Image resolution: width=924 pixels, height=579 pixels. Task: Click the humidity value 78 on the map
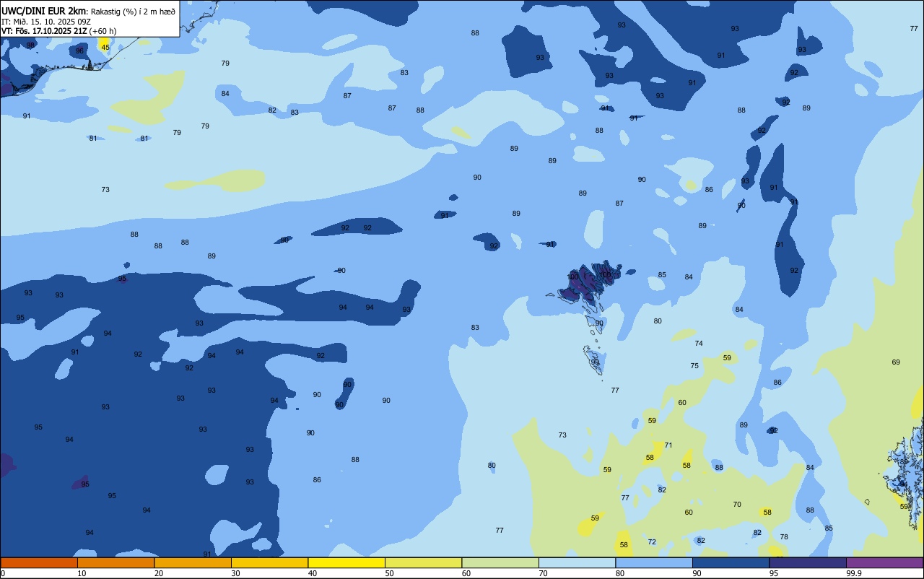tap(784, 537)
